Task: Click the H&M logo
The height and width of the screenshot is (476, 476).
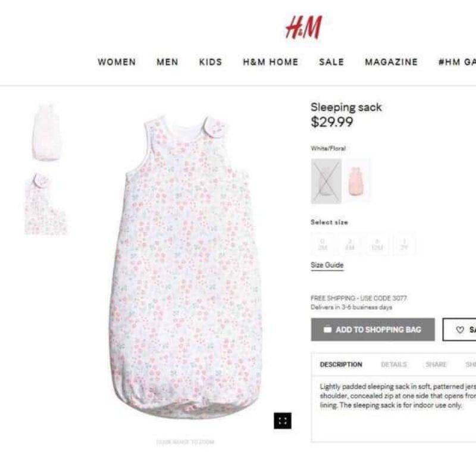Action: coord(303,27)
